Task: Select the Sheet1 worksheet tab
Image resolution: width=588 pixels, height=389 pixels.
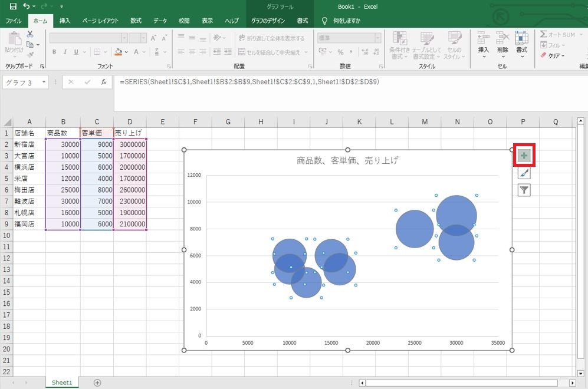Action: (x=62, y=383)
